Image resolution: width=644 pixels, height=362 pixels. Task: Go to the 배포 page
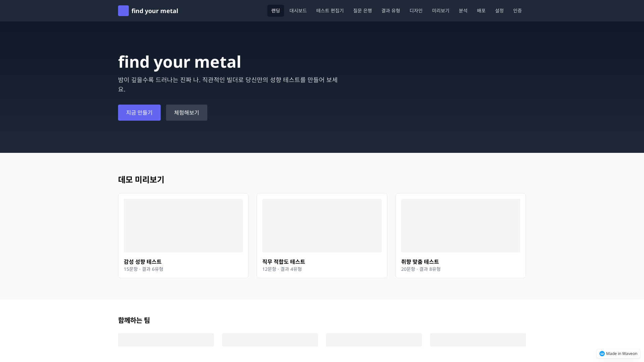tap(481, 11)
